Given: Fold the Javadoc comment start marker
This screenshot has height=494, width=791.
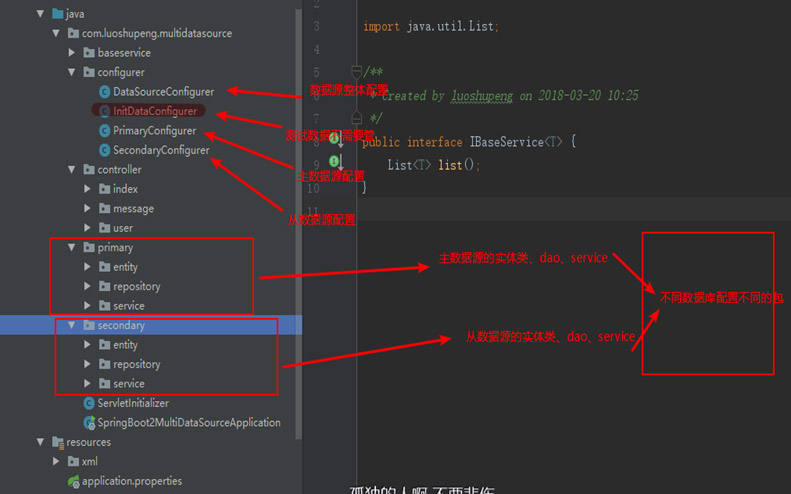Looking at the screenshot, I should (x=356, y=71).
